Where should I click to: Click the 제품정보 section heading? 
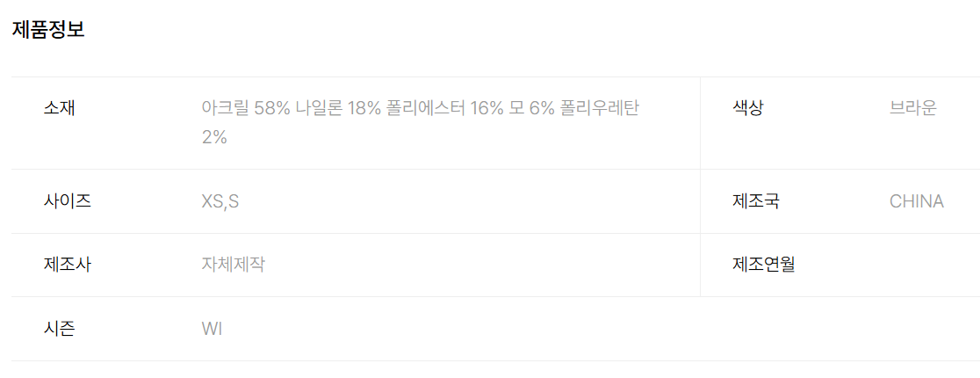point(48,29)
